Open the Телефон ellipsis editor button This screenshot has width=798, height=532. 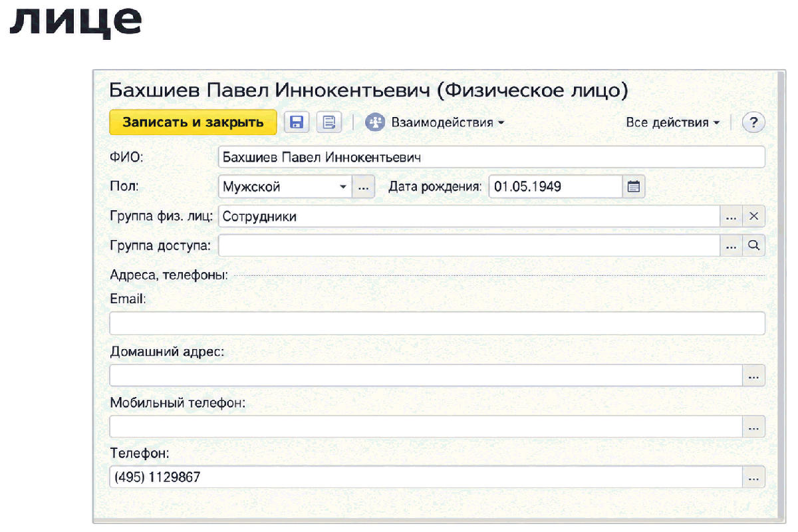(754, 477)
